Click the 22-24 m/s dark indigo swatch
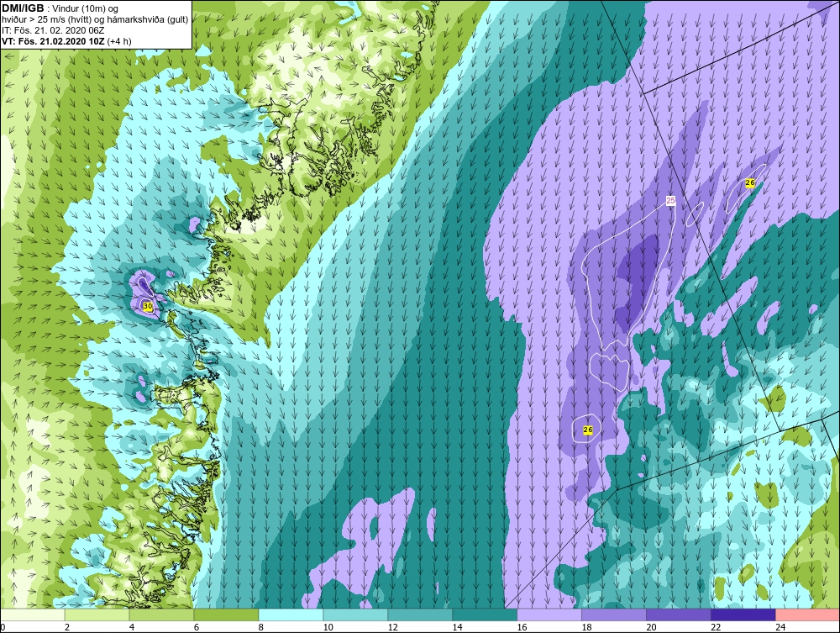Viewport: 840px width, 633px height. pyautogui.click(x=743, y=615)
